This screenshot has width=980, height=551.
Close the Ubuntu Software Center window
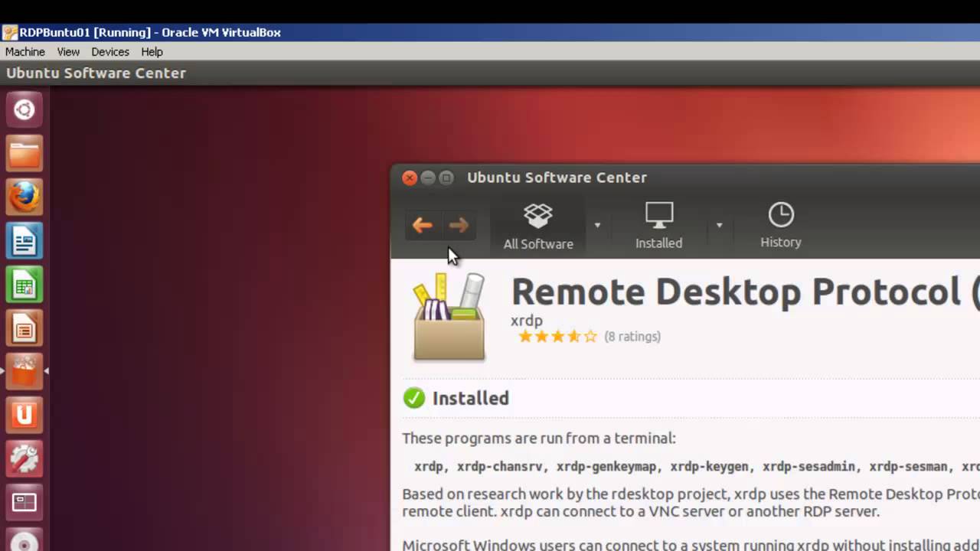(410, 178)
